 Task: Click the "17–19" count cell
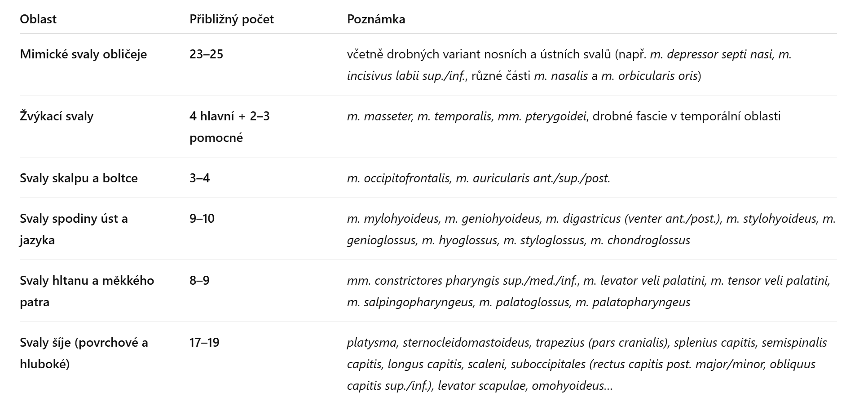[204, 343]
